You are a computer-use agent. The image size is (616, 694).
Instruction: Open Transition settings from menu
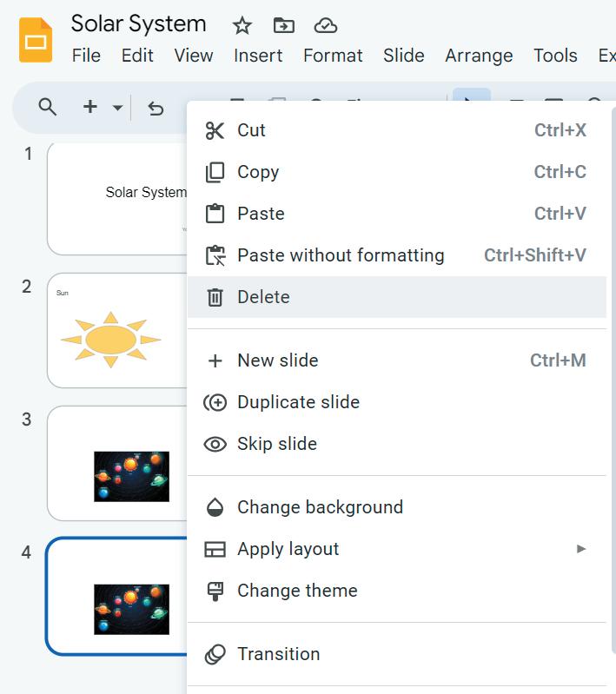278,654
